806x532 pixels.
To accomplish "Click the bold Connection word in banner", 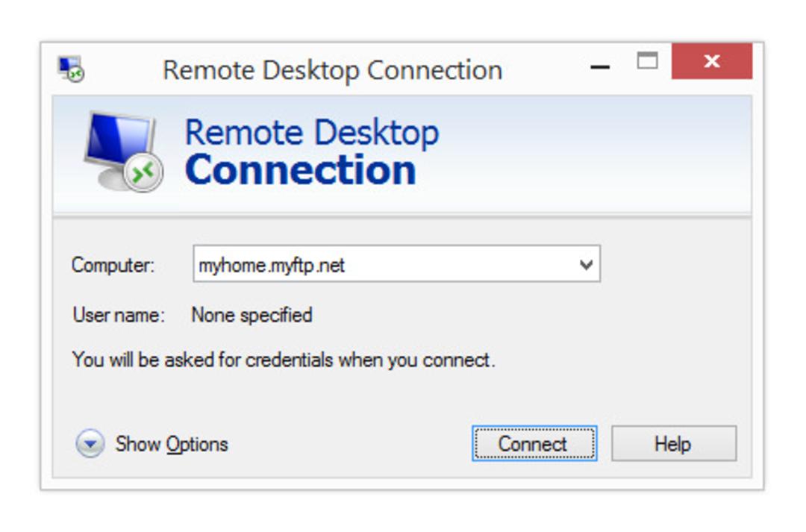I will [x=300, y=169].
